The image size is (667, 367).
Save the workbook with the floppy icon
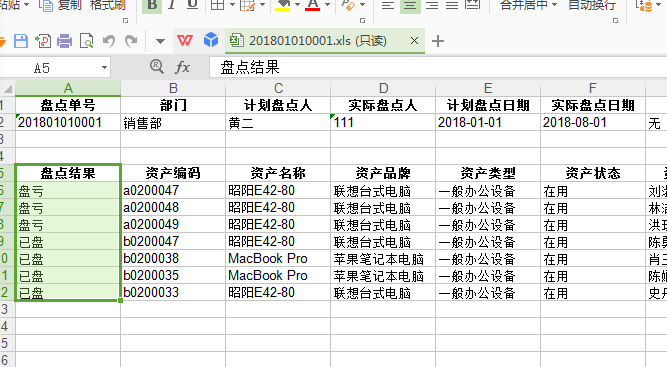[21, 41]
